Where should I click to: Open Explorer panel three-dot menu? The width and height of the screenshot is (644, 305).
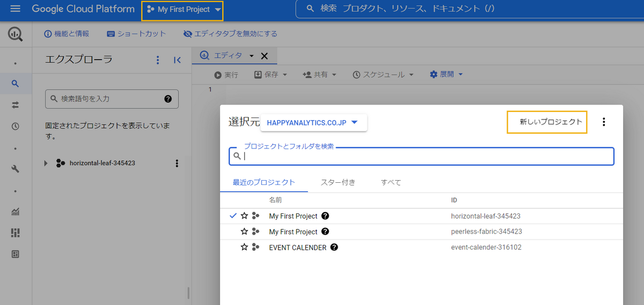point(158,60)
